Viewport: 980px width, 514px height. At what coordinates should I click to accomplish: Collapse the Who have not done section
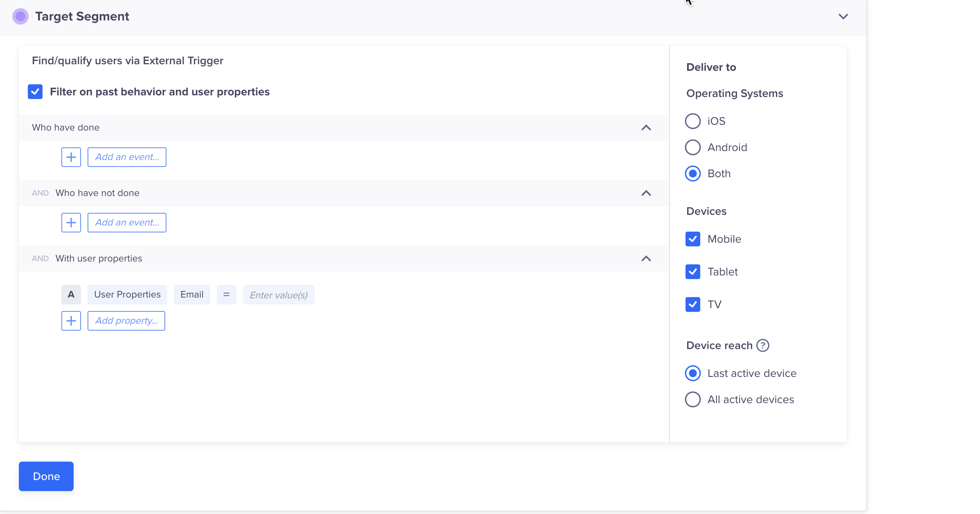coord(646,193)
